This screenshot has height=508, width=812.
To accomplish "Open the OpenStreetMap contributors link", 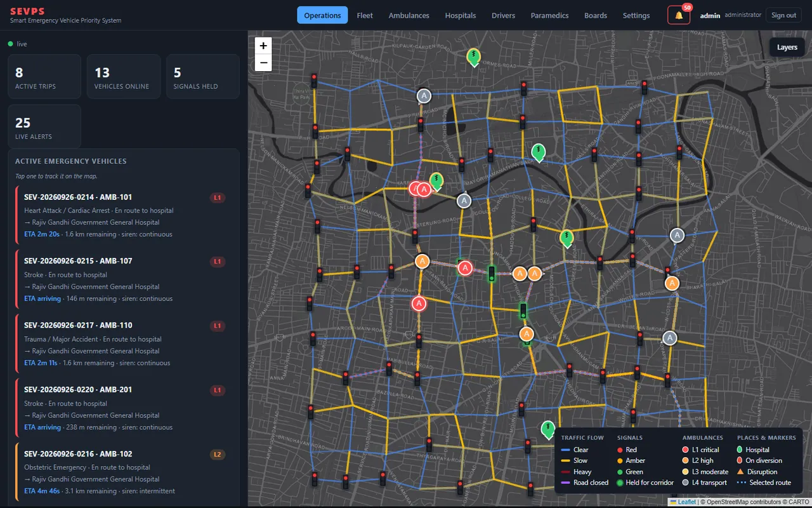I will 742,502.
